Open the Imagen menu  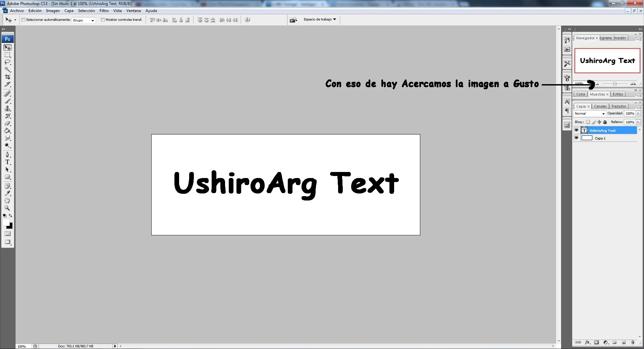tap(53, 11)
